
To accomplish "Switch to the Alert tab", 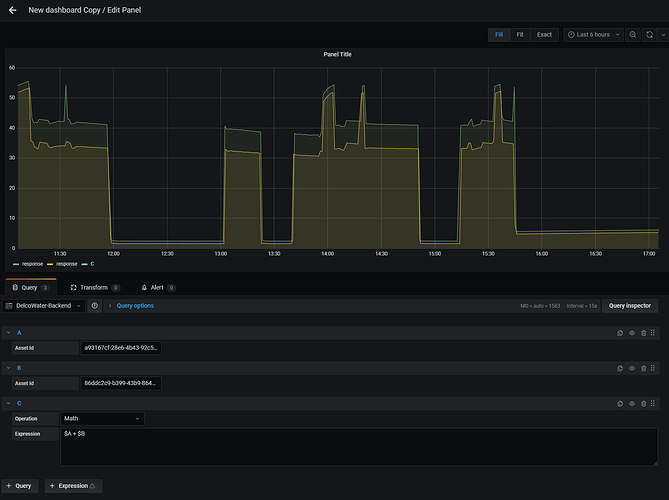I will [x=158, y=288].
